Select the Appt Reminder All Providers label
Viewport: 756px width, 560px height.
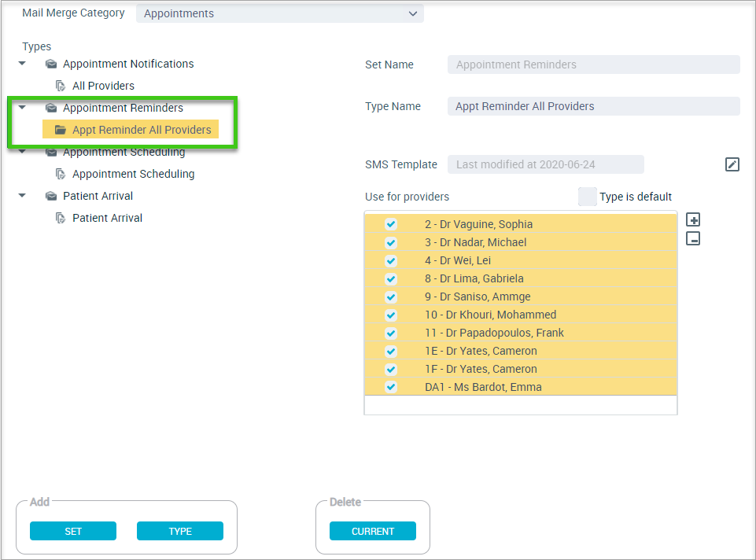[x=142, y=130]
